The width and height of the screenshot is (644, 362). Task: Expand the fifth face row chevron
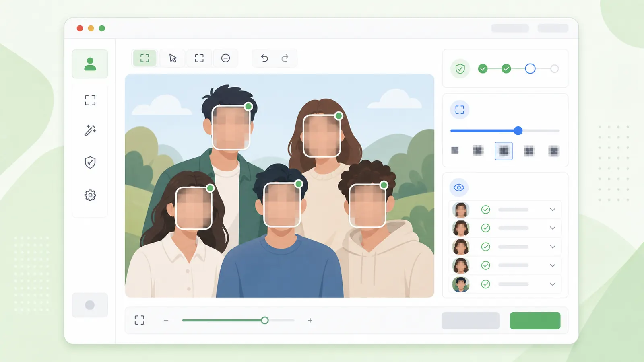point(553,284)
